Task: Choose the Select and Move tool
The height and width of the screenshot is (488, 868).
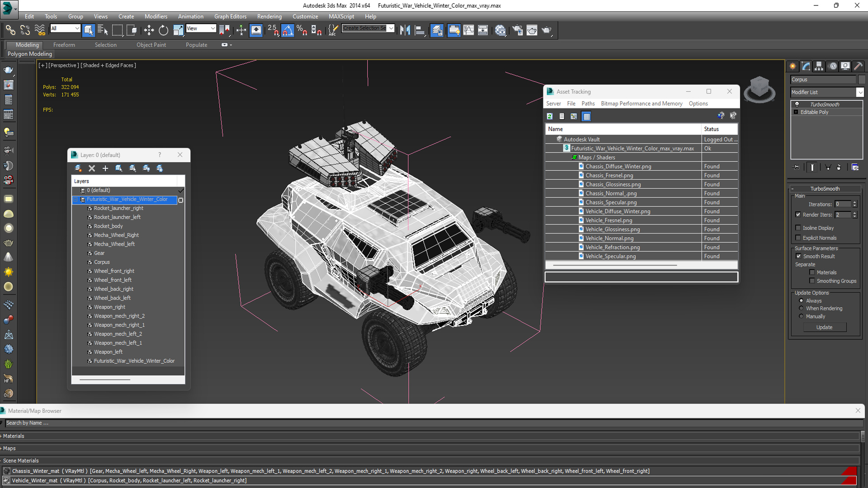Action: pyautogui.click(x=149, y=30)
